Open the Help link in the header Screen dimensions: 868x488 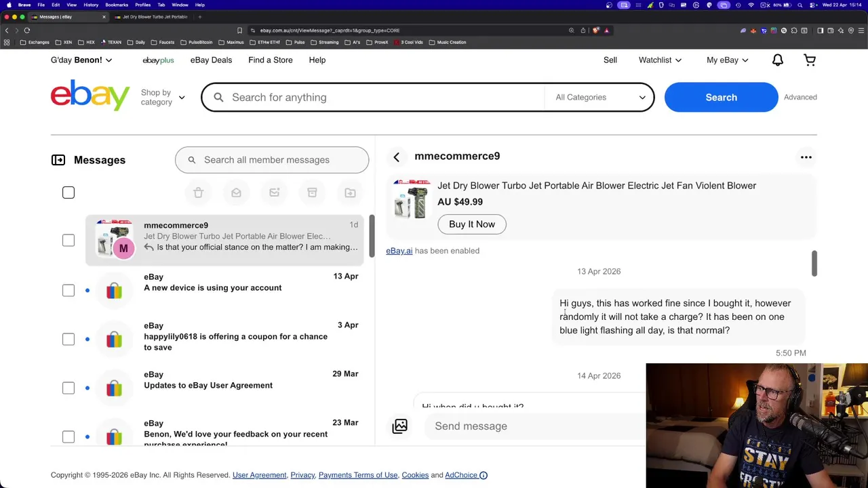pos(317,60)
